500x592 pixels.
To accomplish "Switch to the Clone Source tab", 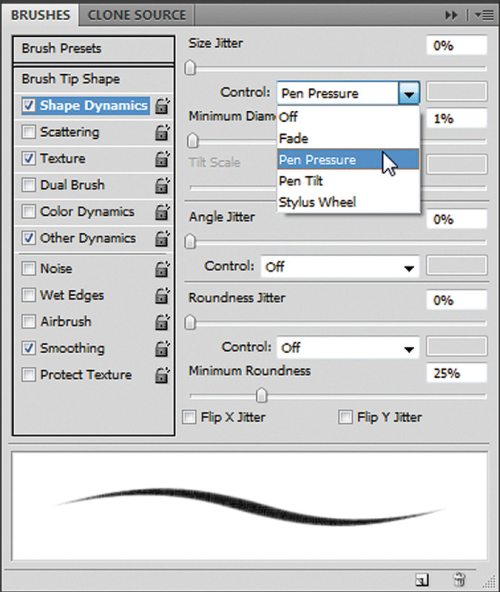I will click(x=137, y=15).
